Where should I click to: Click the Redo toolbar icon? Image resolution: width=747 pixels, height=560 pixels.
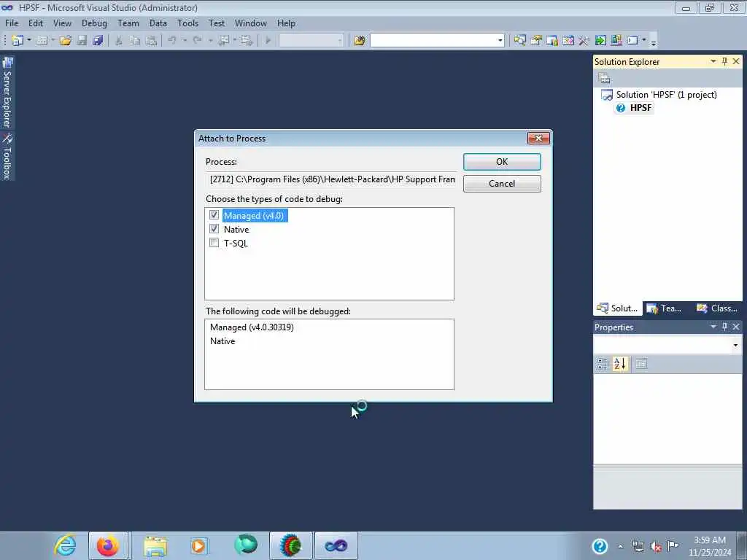197,41
